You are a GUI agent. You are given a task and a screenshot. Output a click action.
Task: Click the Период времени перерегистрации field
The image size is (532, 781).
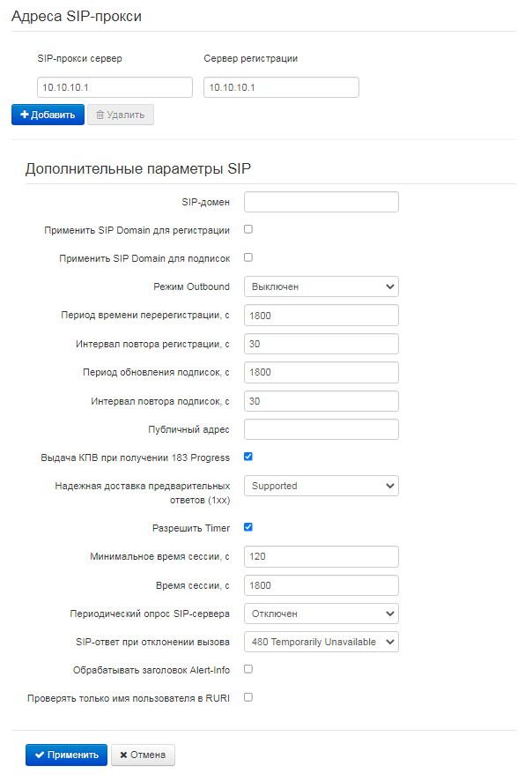click(x=321, y=315)
